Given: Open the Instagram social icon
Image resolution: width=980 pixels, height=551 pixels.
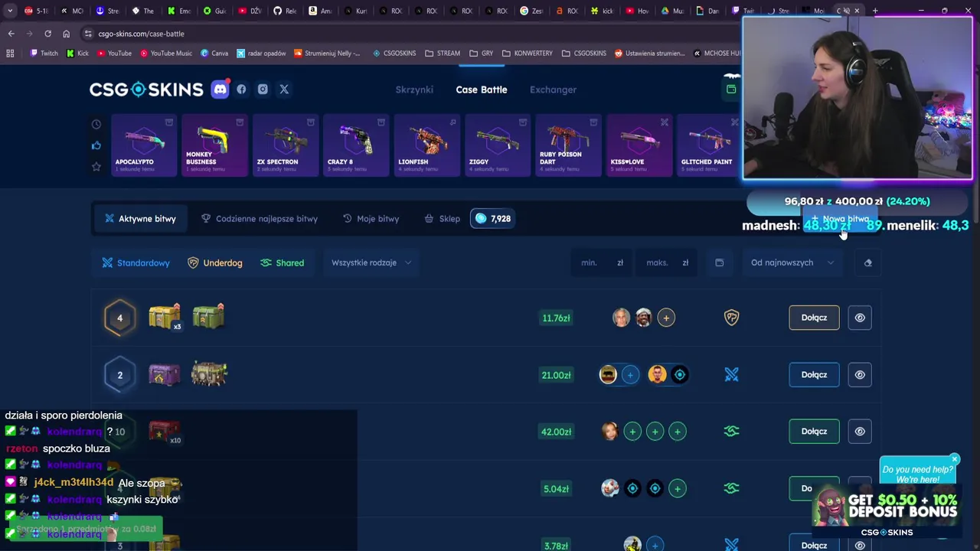Looking at the screenshot, I should 263,90.
